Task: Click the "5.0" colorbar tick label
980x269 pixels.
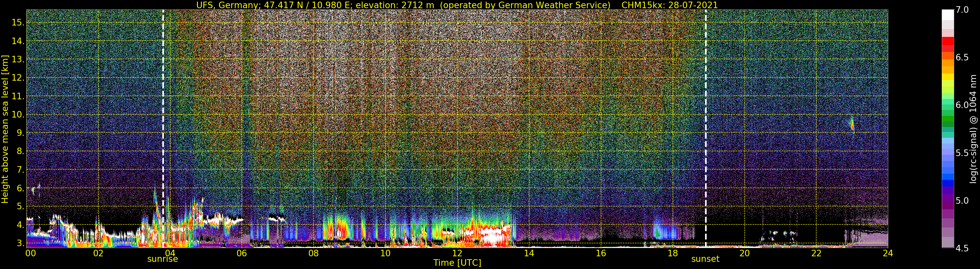Action: pos(962,200)
